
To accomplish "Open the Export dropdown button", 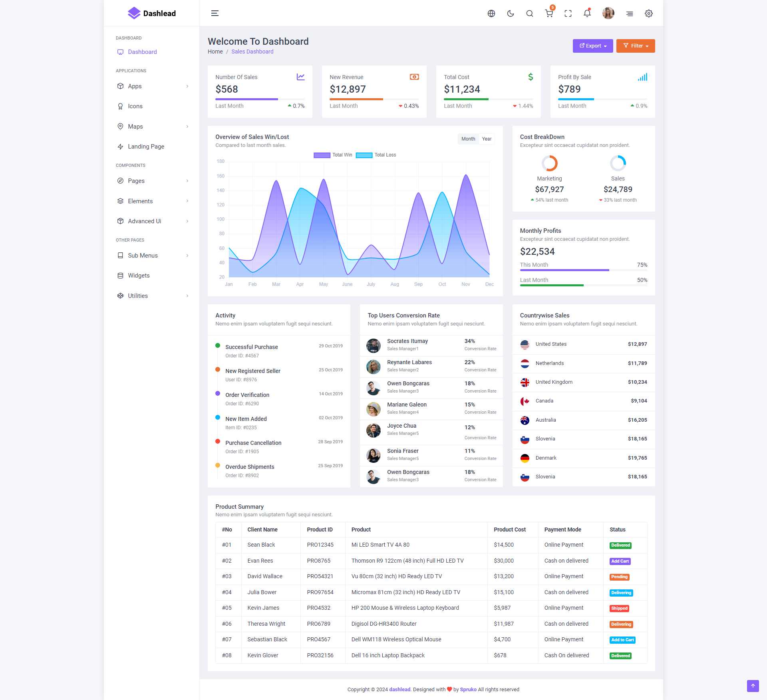I will coord(592,46).
